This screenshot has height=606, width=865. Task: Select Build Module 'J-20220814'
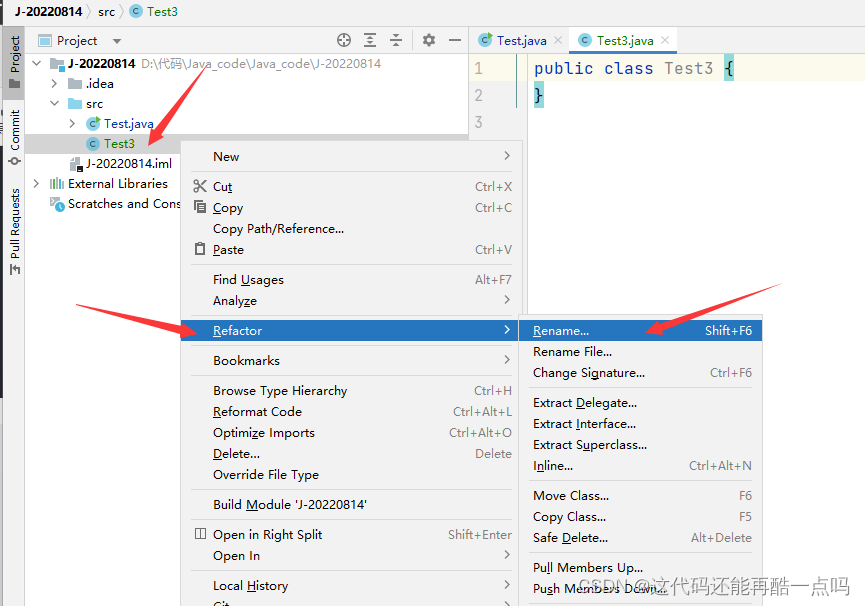[x=351, y=504]
